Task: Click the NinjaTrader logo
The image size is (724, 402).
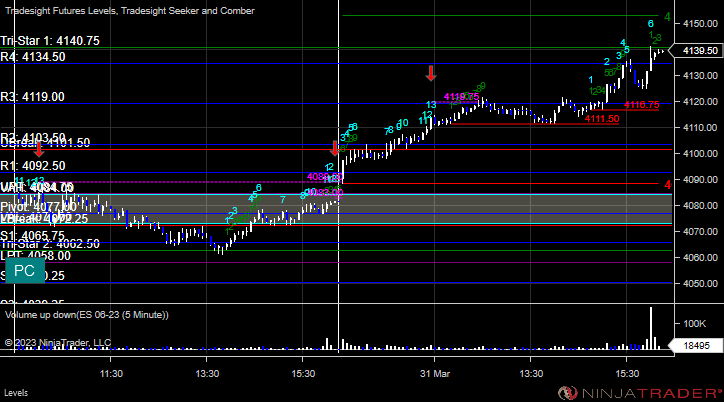Action: click(x=640, y=393)
